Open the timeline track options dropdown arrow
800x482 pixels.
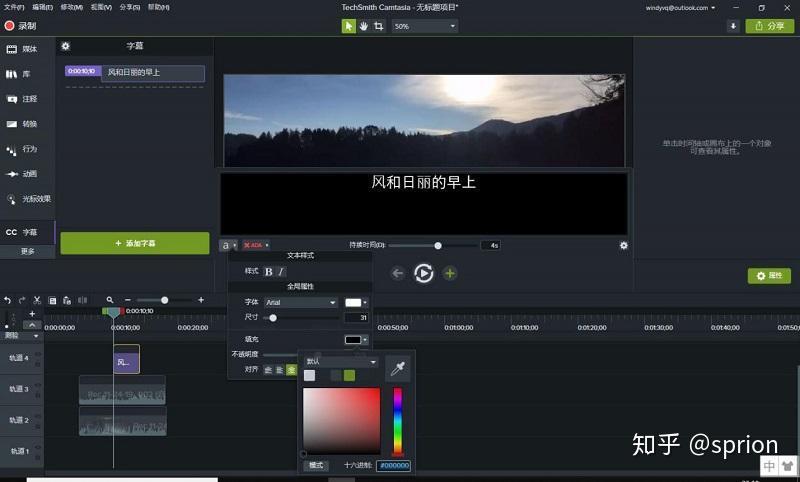coord(36,336)
